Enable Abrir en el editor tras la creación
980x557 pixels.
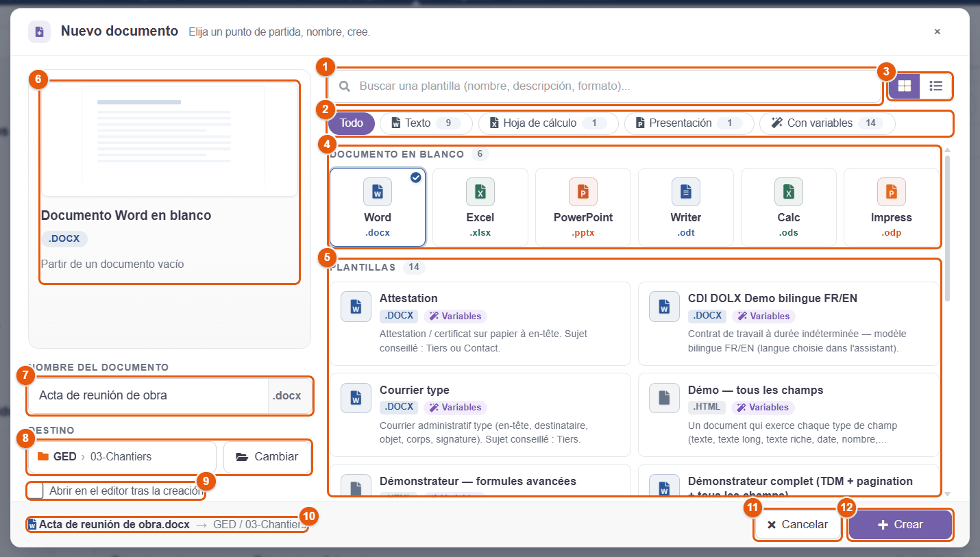pos(36,491)
